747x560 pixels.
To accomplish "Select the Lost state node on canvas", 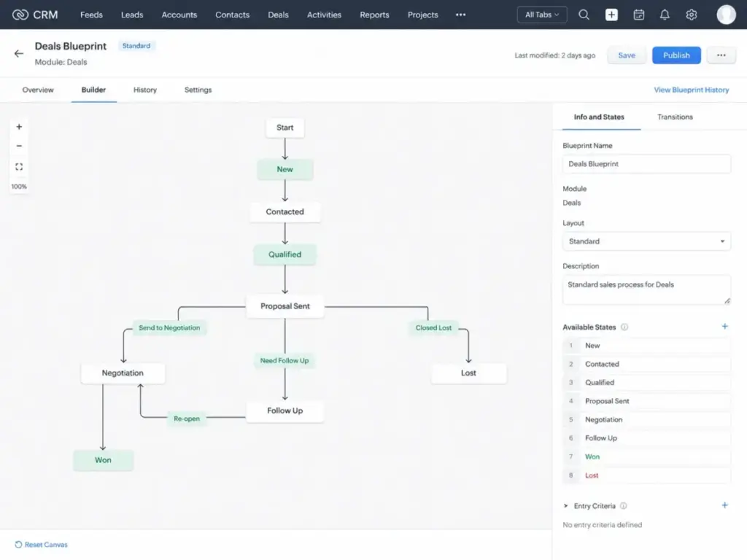I will pyautogui.click(x=468, y=373).
